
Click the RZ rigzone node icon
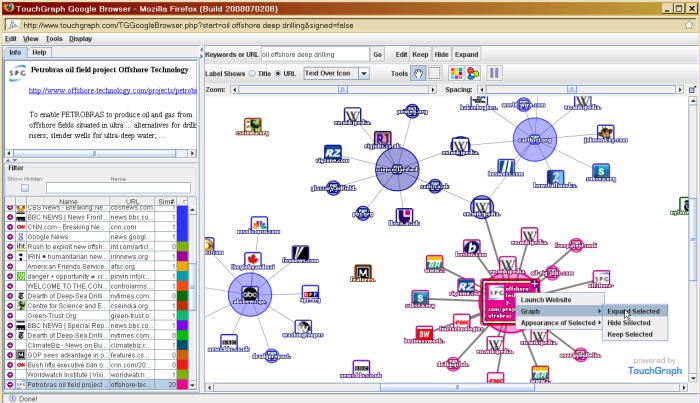click(x=332, y=153)
